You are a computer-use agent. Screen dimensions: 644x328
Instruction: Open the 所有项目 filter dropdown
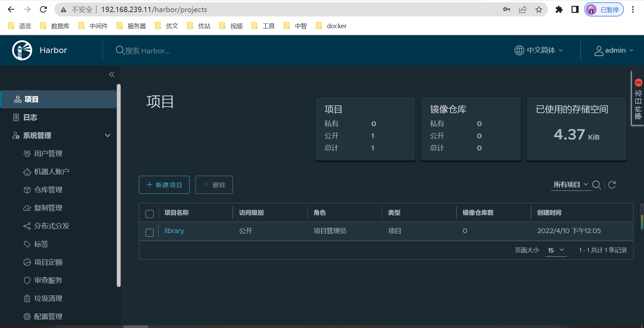(571, 185)
